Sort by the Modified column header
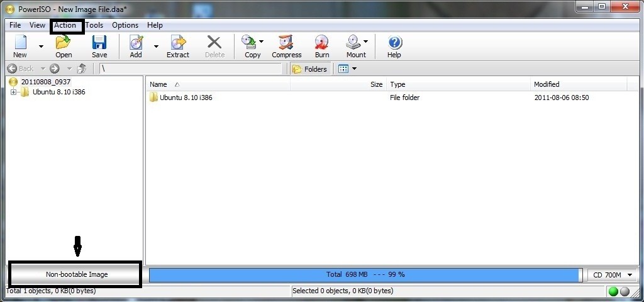This screenshot has width=644, height=302. point(579,84)
